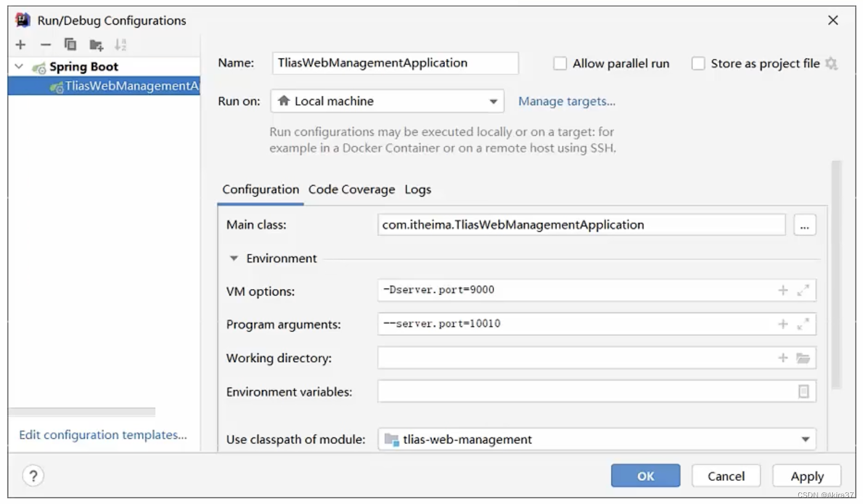Screen dimensions: 863x504
Task: Collapse the Spring Boot tree node
Action: [x=19, y=67]
